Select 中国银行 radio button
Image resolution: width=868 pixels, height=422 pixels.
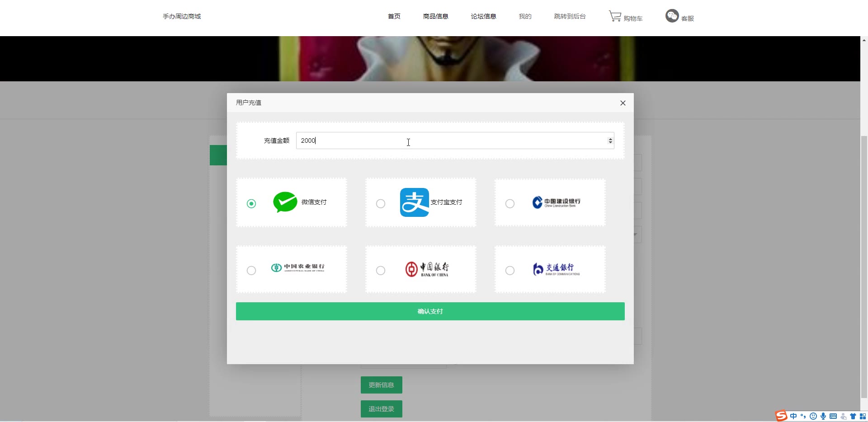(x=381, y=271)
